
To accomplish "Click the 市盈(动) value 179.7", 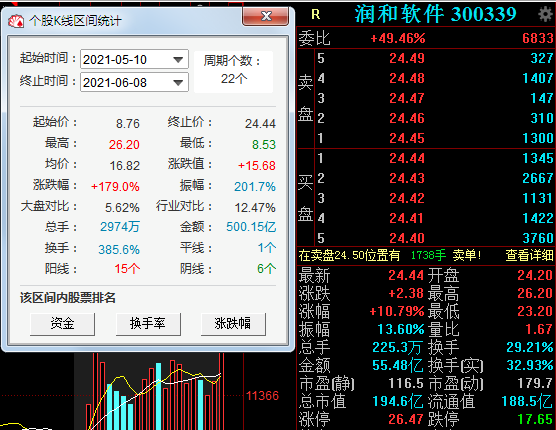I will tap(535, 383).
